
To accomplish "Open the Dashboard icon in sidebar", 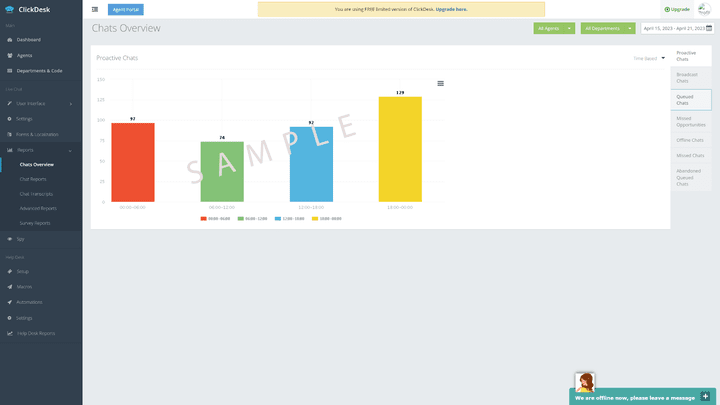I will (10, 40).
